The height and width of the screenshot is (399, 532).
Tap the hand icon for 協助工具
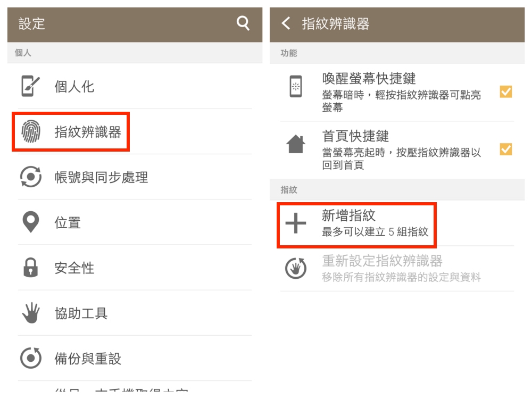[x=31, y=312]
